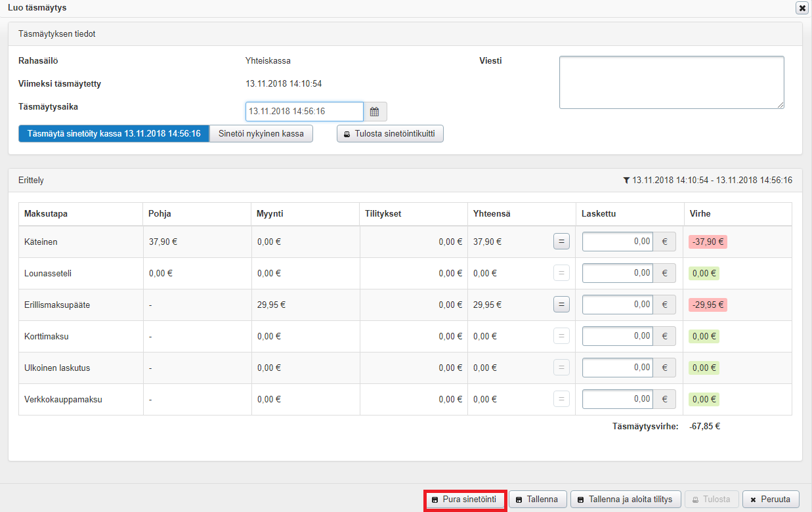
Task: Focus the Viesti message text area
Action: tap(671, 82)
